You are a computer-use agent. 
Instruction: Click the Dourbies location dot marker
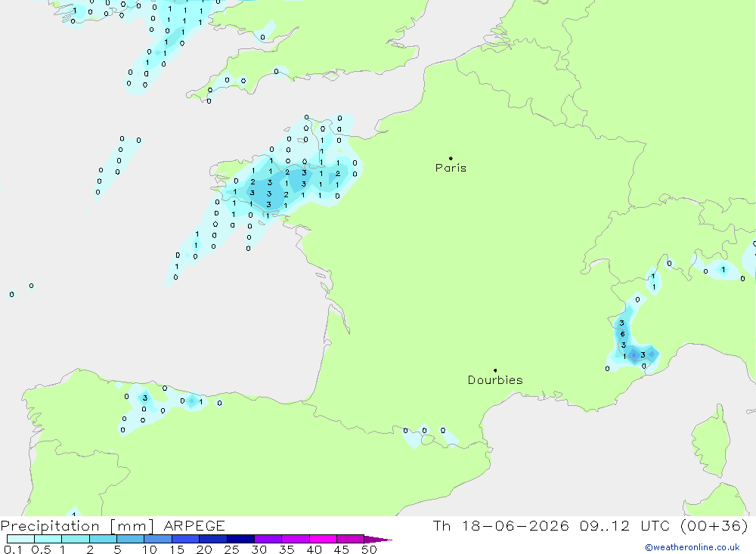495,370
